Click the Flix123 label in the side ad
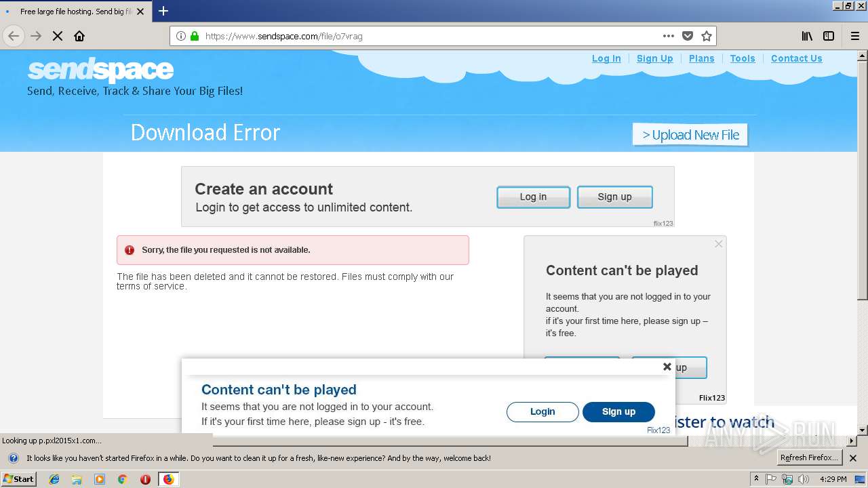 (x=712, y=398)
